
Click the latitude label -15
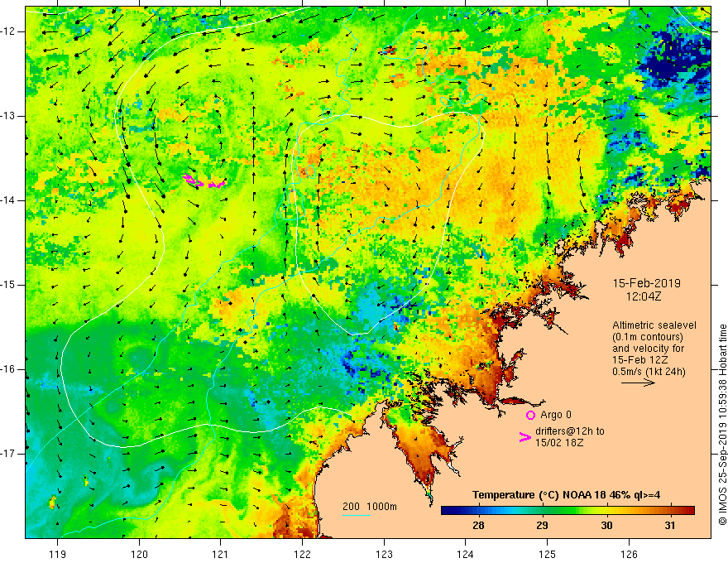[x=9, y=285]
